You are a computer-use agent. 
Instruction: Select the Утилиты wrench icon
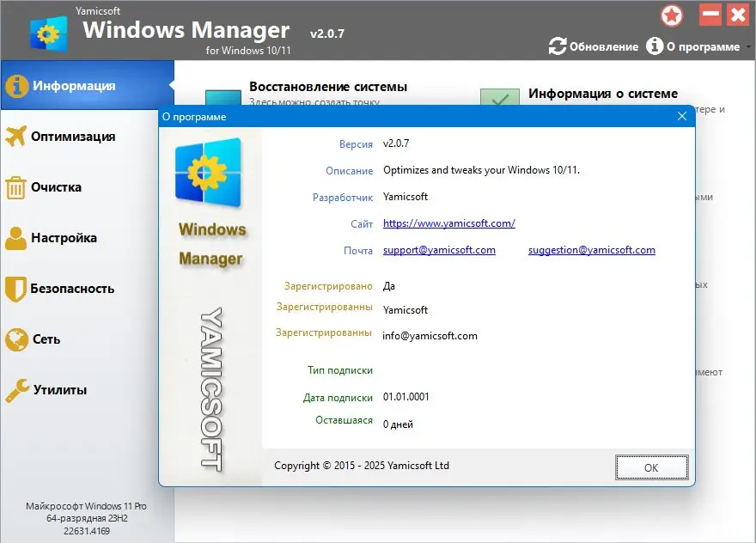(x=17, y=390)
